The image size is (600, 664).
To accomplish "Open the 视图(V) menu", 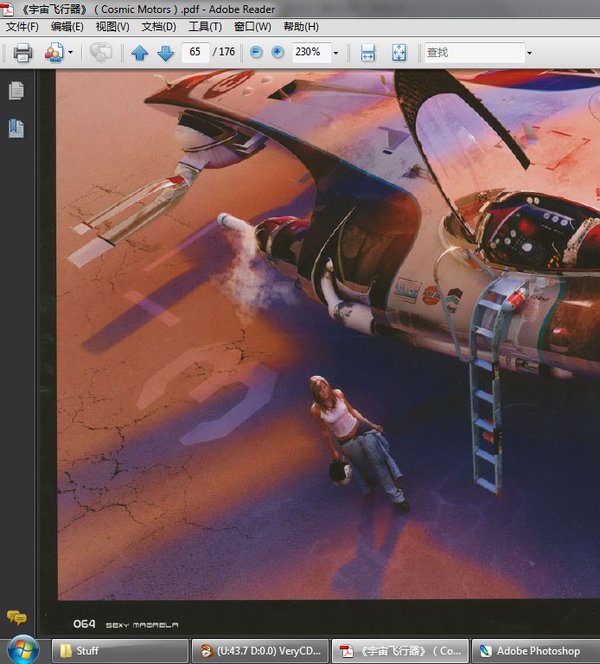I will [112, 27].
